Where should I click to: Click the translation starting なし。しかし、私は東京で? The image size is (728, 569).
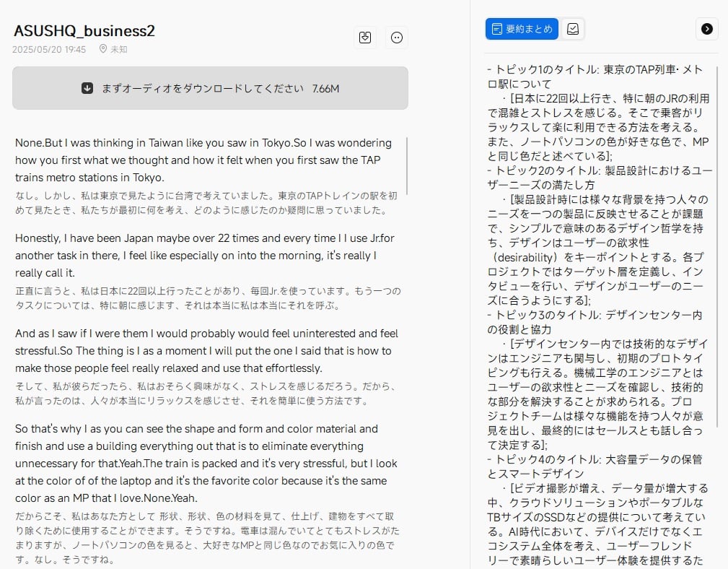[x=206, y=203]
